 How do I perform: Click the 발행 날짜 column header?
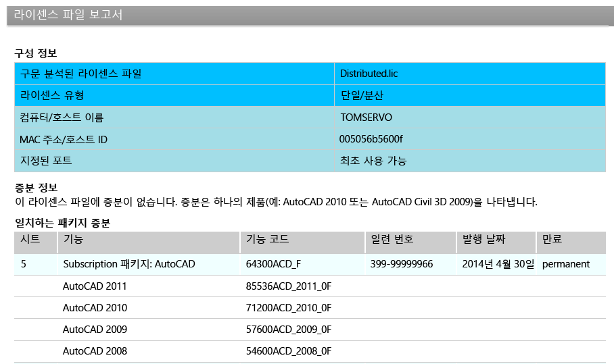[x=496, y=242]
